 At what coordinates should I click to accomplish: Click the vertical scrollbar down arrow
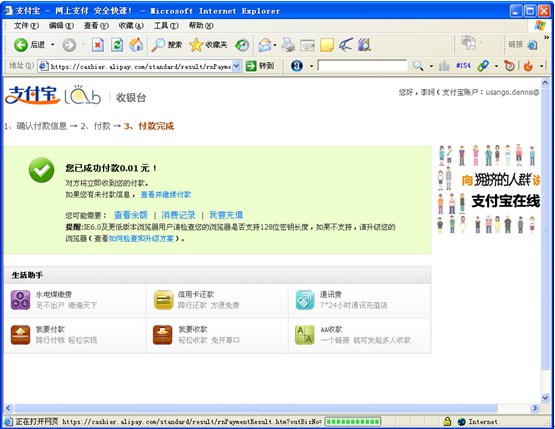point(545,398)
